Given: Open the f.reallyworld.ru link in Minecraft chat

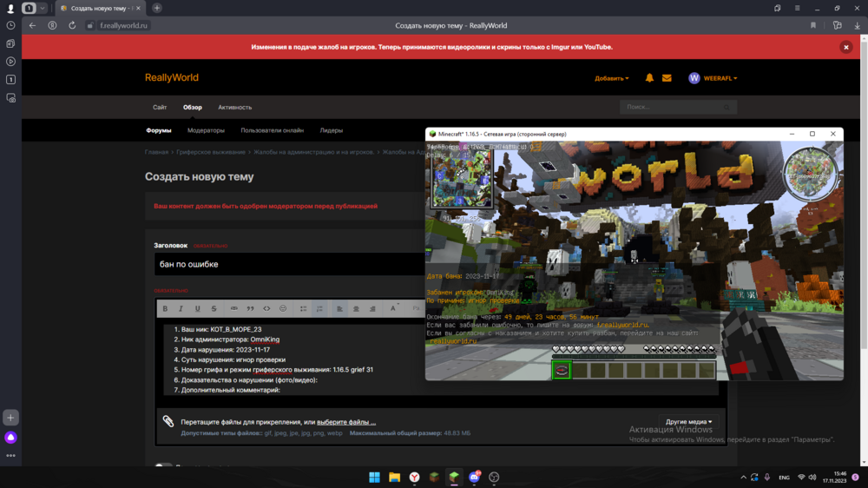Looking at the screenshot, I should click(x=622, y=325).
